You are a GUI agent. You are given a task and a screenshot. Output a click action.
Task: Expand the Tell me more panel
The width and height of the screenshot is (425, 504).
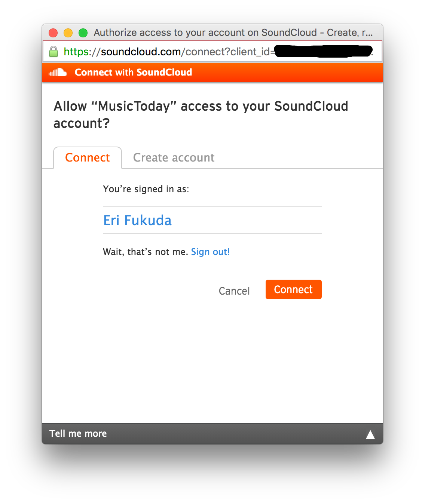pos(78,433)
